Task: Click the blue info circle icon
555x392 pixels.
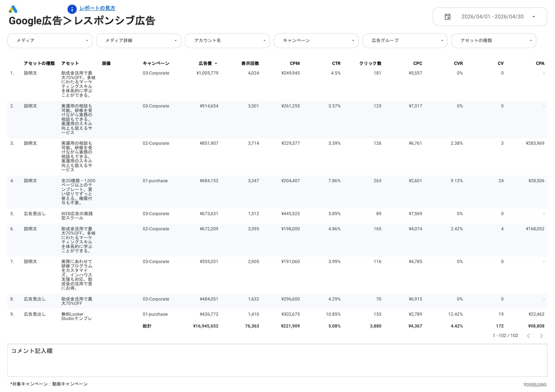Action: (x=72, y=9)
